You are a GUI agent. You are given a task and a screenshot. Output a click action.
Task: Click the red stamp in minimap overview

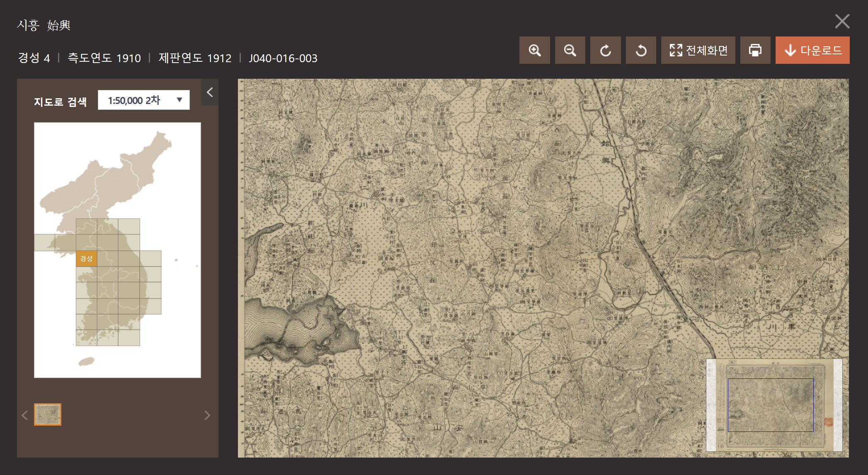coord(828,422)
